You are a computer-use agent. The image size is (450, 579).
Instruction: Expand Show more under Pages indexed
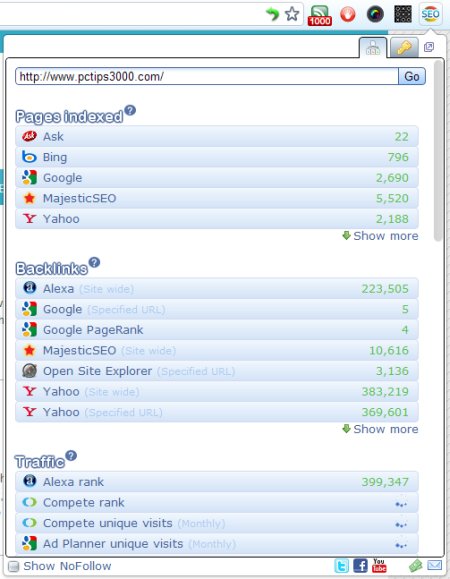coord(380,236)
